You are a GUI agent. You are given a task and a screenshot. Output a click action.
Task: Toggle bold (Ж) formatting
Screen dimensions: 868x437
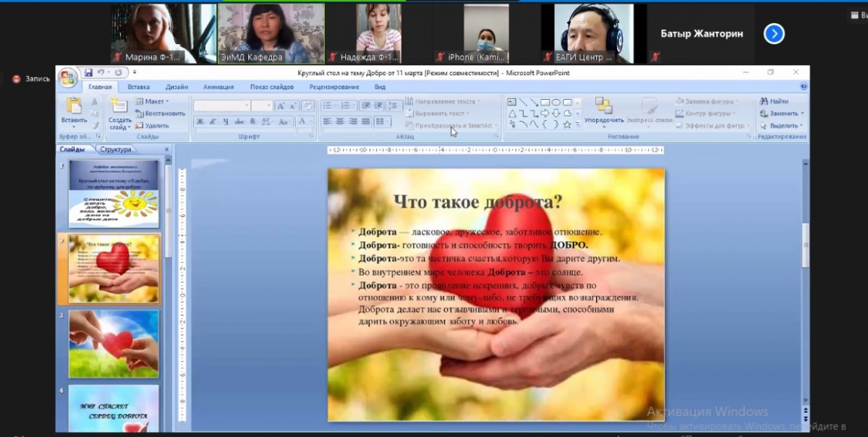tap(200, 122)
